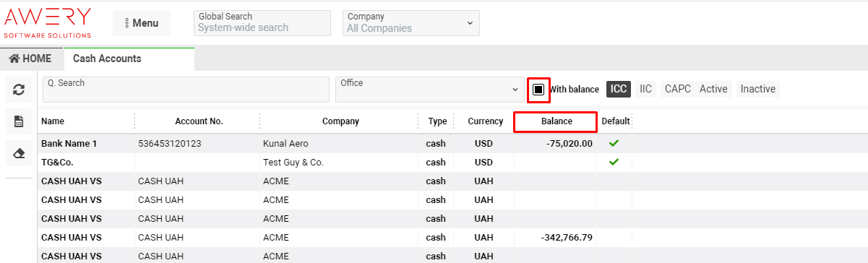Toggle the IIC filter
This screenshot has height=263, width=868.
(x=646, y=89)
